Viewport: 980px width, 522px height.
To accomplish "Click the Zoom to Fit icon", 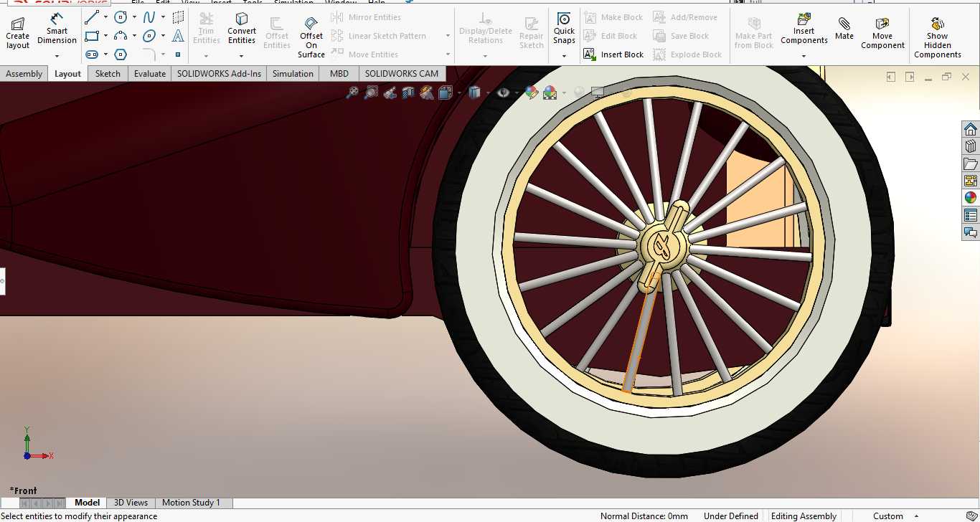I will pyautogui.click(x=352, y=92).
